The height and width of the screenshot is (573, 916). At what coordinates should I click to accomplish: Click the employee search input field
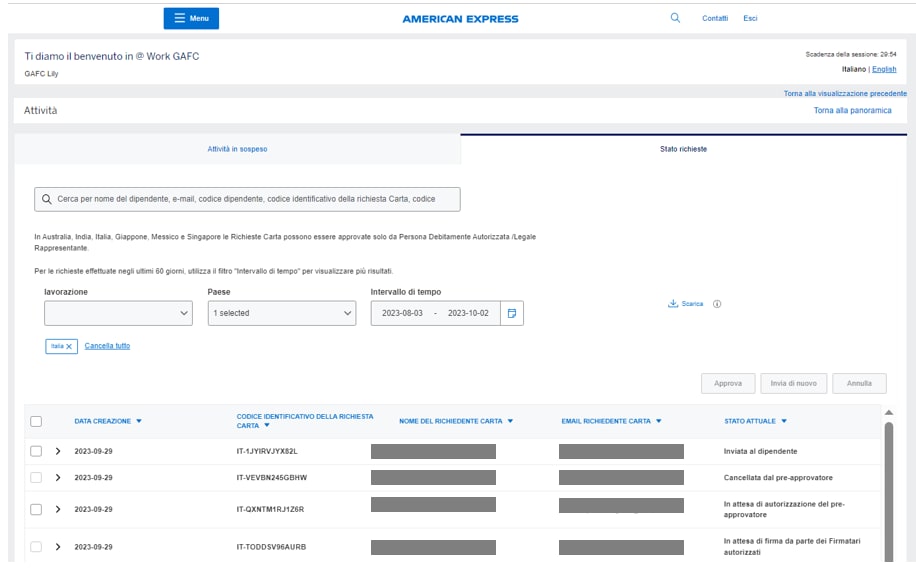coord(248,199)
